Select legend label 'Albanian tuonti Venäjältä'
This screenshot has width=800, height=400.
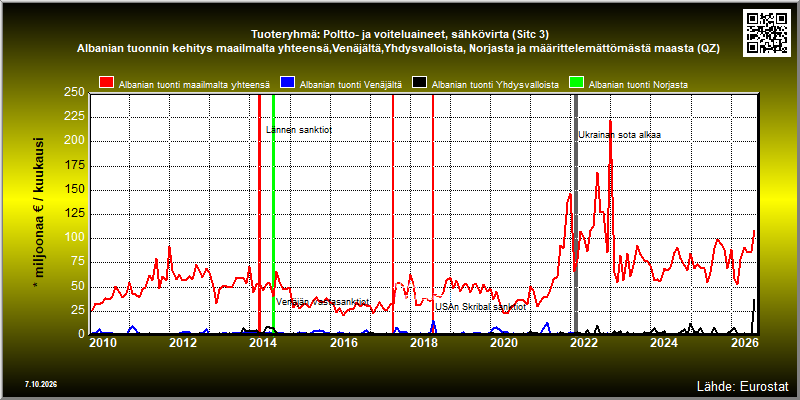351,85
